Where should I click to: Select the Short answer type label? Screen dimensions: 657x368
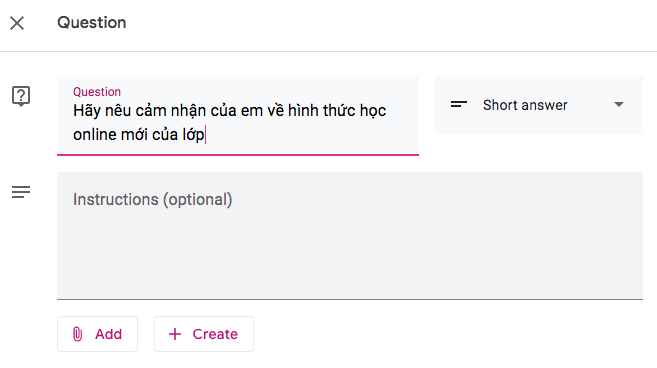525,105
